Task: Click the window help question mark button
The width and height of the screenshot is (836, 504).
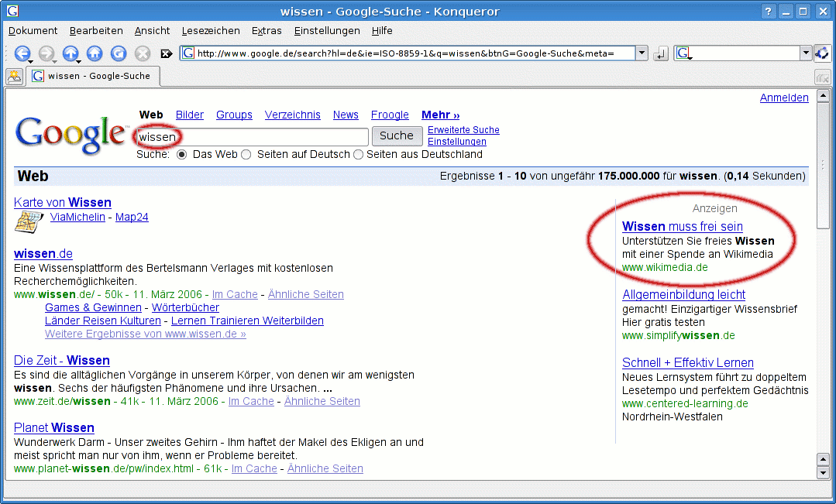Action: pos(769,12)
